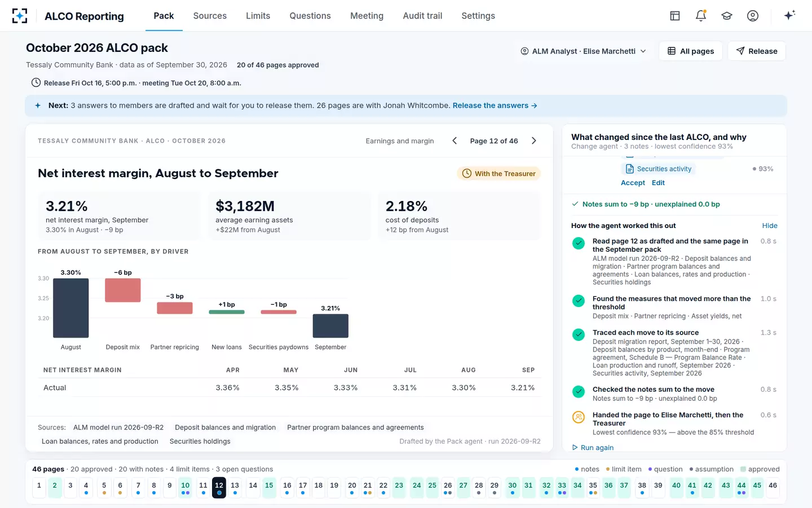The height and width of the screenshot is (508, 812).
Task: Open the layout panel icon in header
Action: pyautogui.click(x=675, y=16)
